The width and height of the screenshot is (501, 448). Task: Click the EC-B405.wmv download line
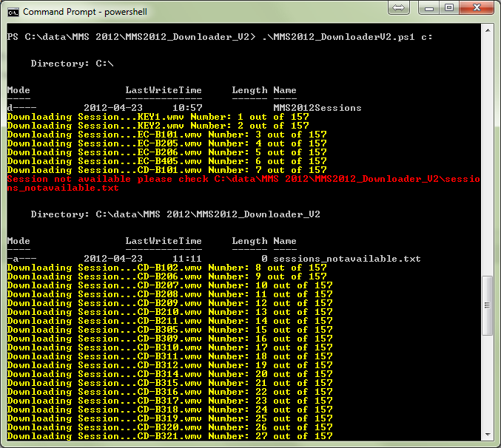tap(167, 161)
